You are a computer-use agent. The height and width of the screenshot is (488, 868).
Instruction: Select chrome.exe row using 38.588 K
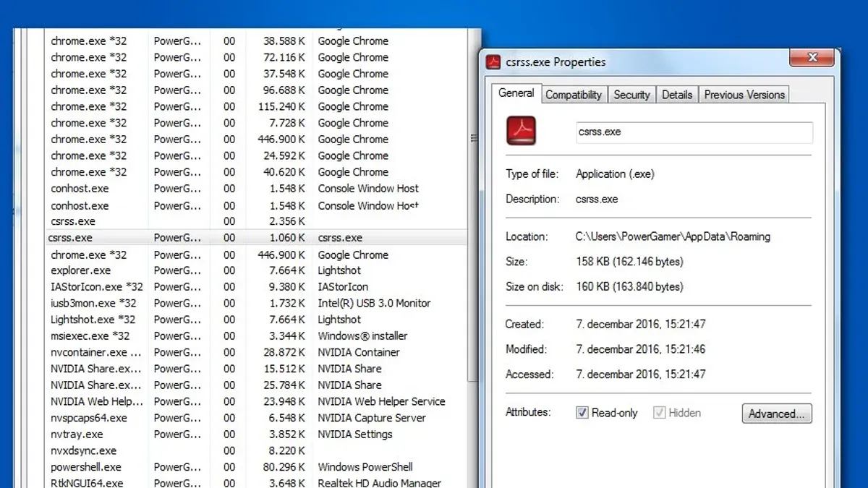click(x=257, y=41)
